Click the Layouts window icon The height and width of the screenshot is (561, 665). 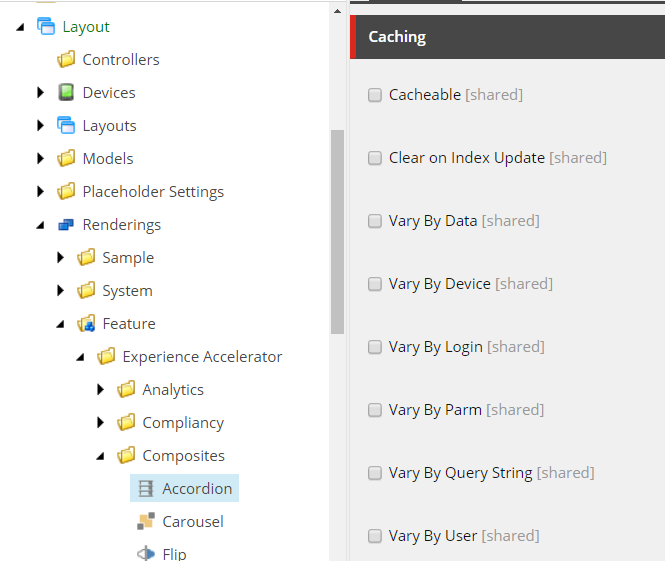pos(66,125)
